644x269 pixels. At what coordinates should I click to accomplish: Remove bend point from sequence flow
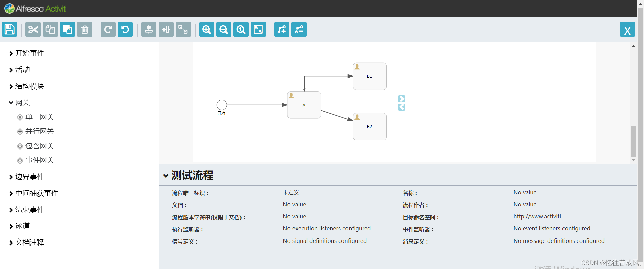[x=299, y=30]
